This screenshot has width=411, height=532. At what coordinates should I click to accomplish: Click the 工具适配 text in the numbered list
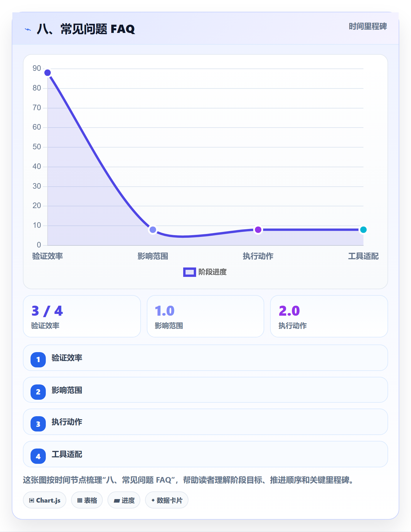[x=67, y=454]
